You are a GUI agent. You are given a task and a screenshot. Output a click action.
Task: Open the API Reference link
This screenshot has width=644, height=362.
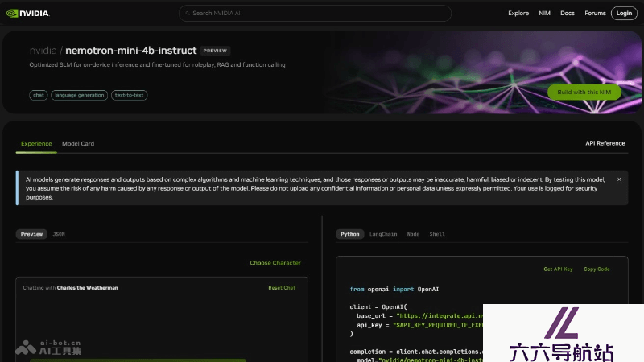[x=605, y=143]
